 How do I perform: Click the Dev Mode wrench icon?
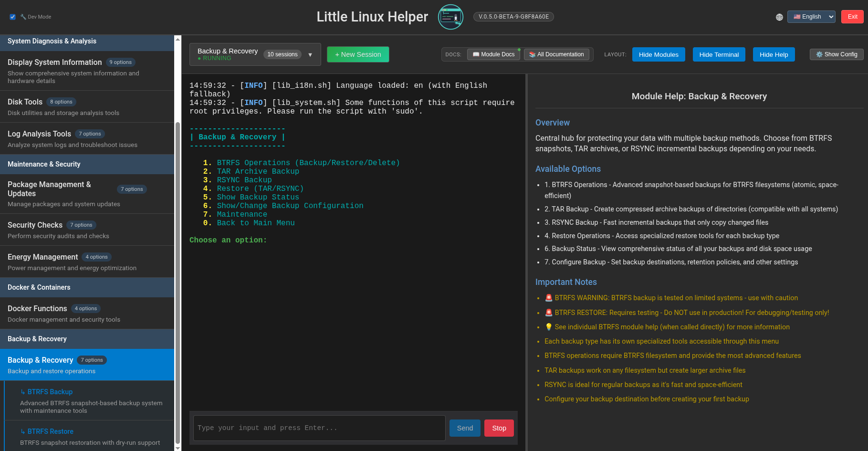pyautogui.click(x=23, y=17)
